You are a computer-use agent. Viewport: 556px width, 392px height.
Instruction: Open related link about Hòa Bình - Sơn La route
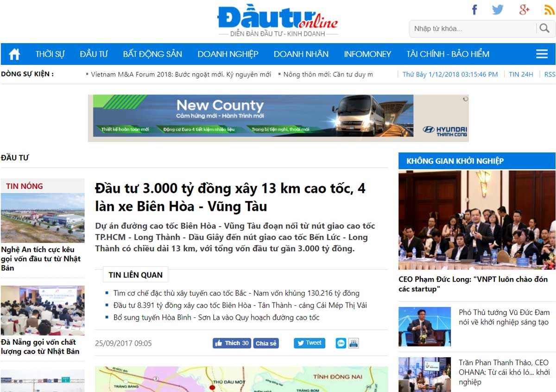click(x=216, y=317)
